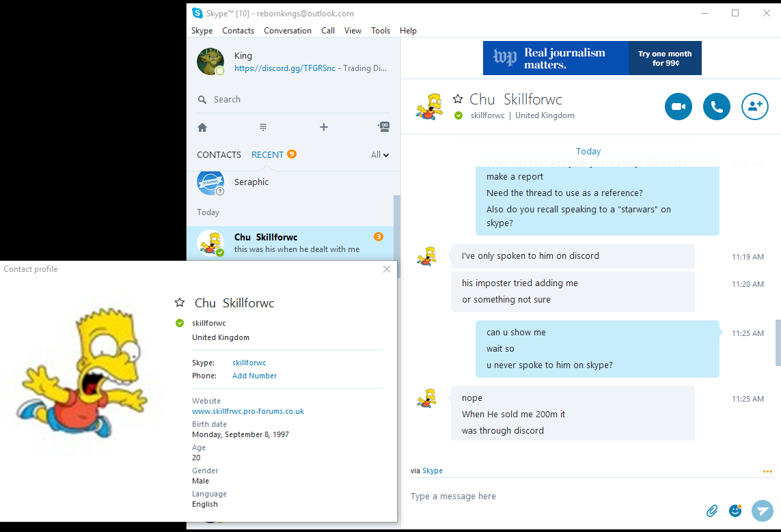Viewport: 781px width, 532px height.
Task: Click the Seraphic contact avatar
Action: (210, 182)
